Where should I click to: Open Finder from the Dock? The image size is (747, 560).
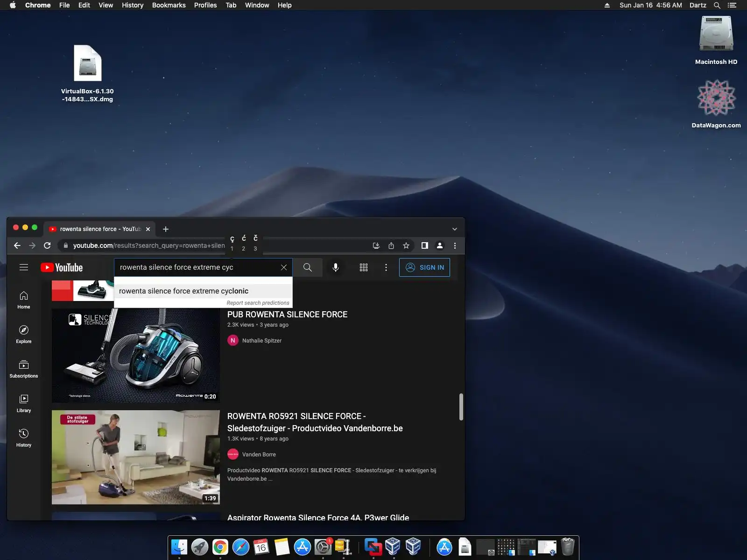(x=179, y=547)
